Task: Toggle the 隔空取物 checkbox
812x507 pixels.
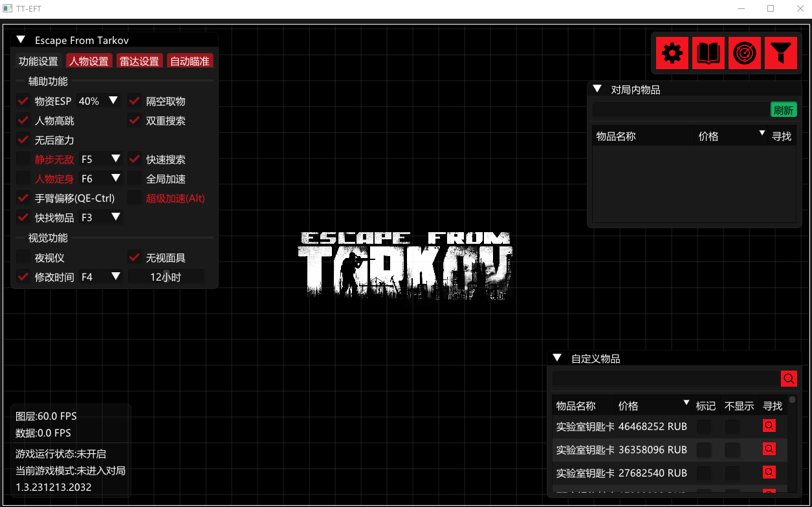Action: (135, 101)
